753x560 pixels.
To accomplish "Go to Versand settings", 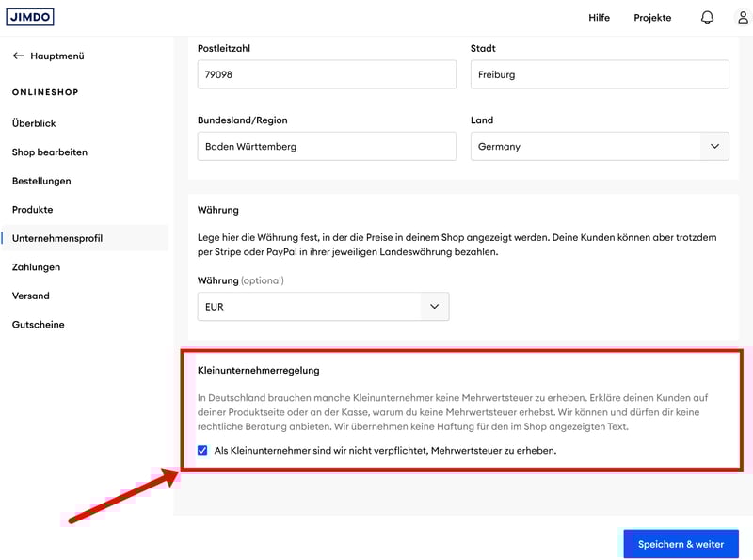I will (31, 296).
